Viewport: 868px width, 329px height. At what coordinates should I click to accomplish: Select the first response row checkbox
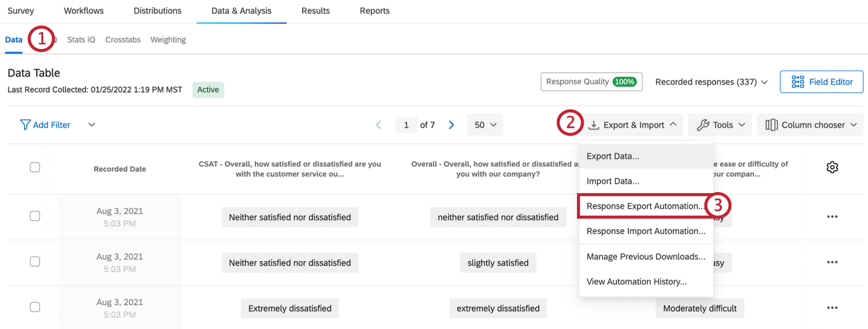point(35,216)
